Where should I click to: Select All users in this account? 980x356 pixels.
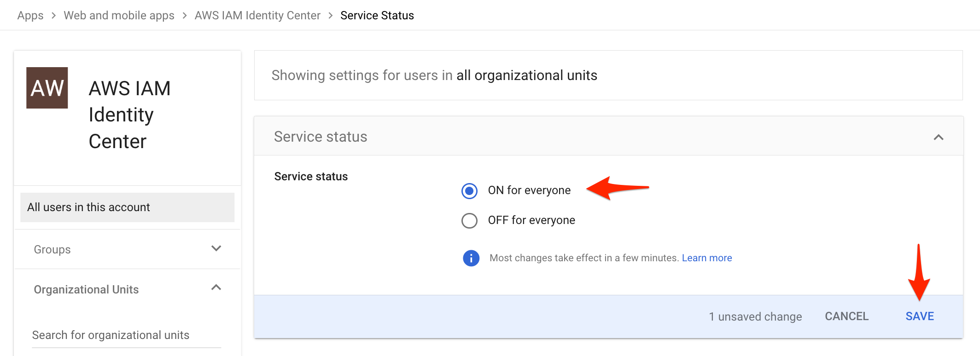[x=127, y=207]
